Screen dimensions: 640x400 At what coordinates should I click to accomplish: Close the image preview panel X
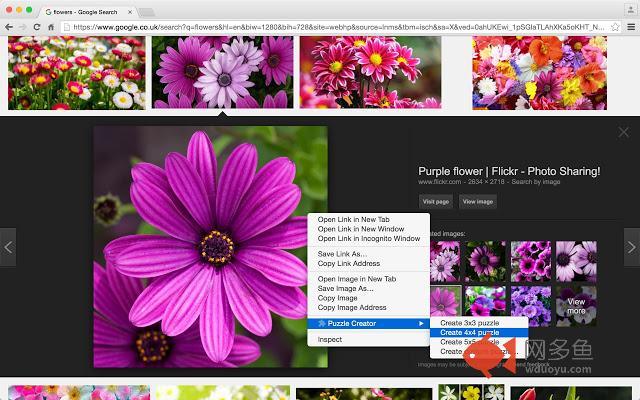point(623,132)
